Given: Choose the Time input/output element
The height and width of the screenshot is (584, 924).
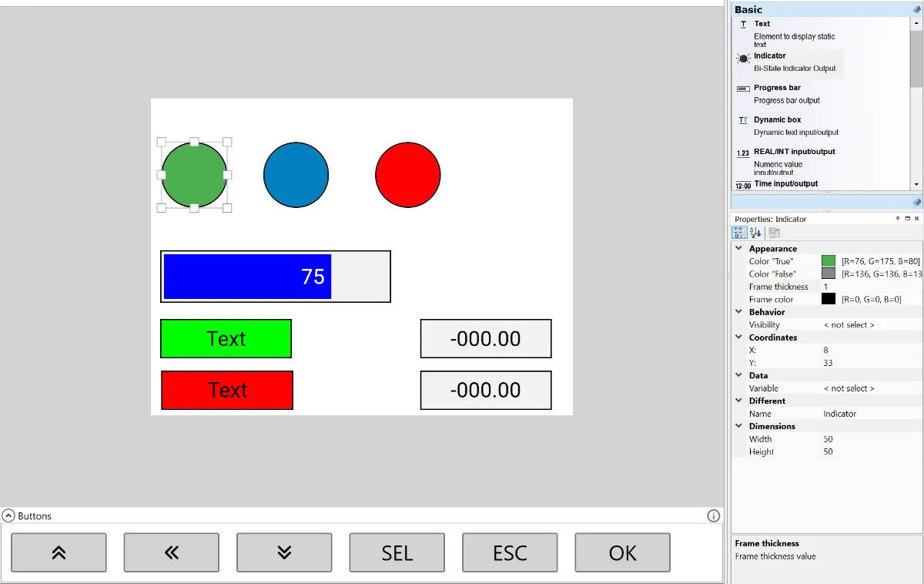Looking at the screenshot, I should coord(785,184).
